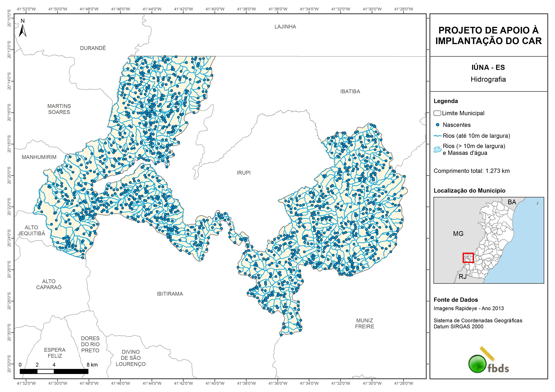
Task: Click the LAJINHA label at top
Action: [285, 27]
